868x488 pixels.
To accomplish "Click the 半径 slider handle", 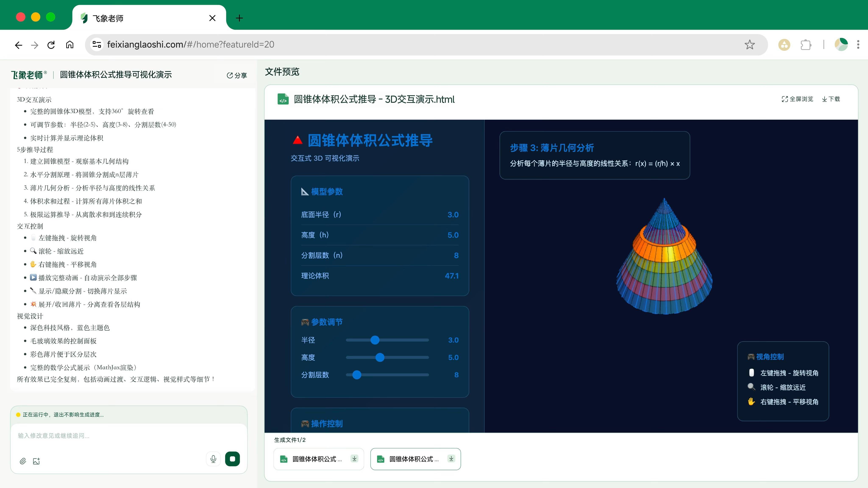I will tap(375, 340).
